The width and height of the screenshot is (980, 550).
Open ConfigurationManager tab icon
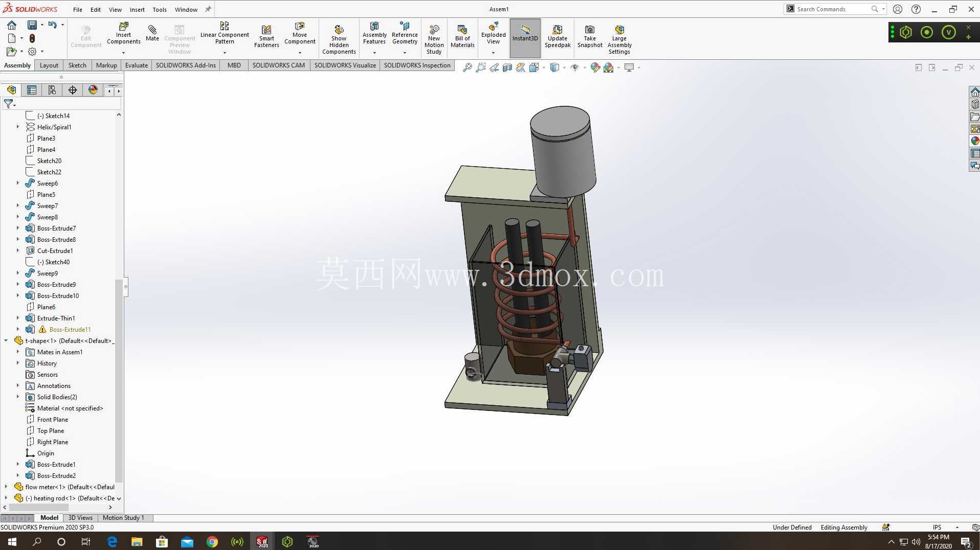click(52, 90)
